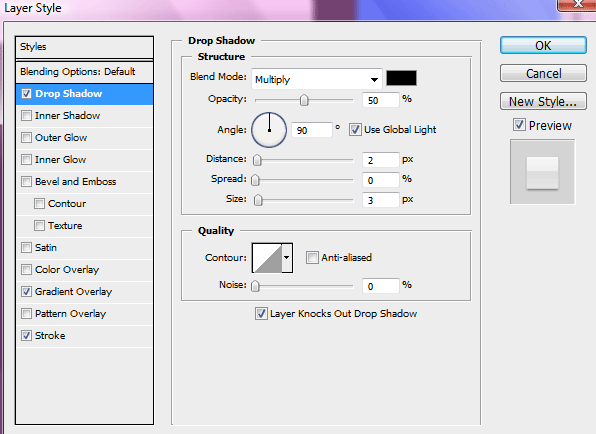This screenshot has height=434, width=596.
Task: Open the Pattern Overlay settings label
Action: pyautogui.click(x=70, y=314)
